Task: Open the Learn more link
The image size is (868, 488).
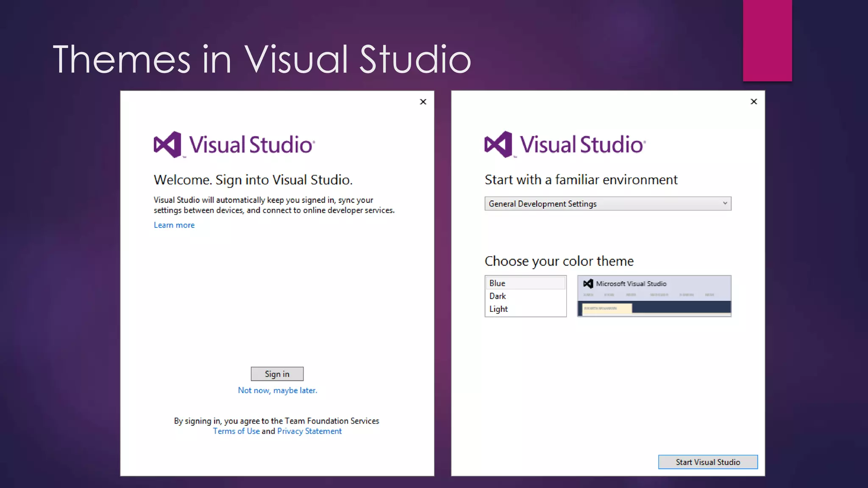Action: tap(174, 225)
